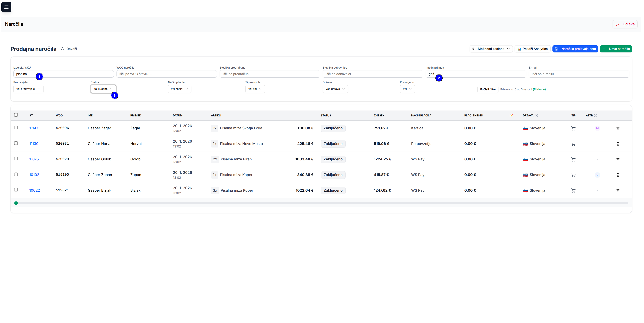Click the M attribution badge on order 11147
Screen dimensions: 644x323
(597, 128)
